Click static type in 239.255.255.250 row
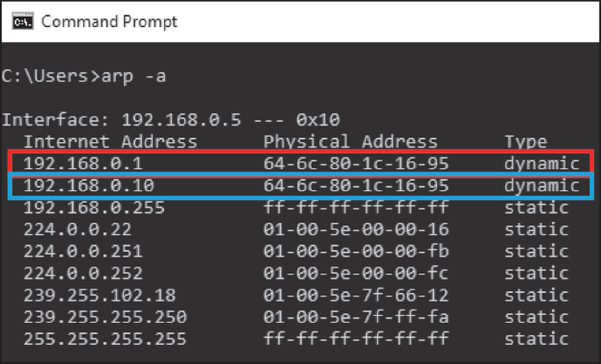601x364 pixels. [536, 317]
